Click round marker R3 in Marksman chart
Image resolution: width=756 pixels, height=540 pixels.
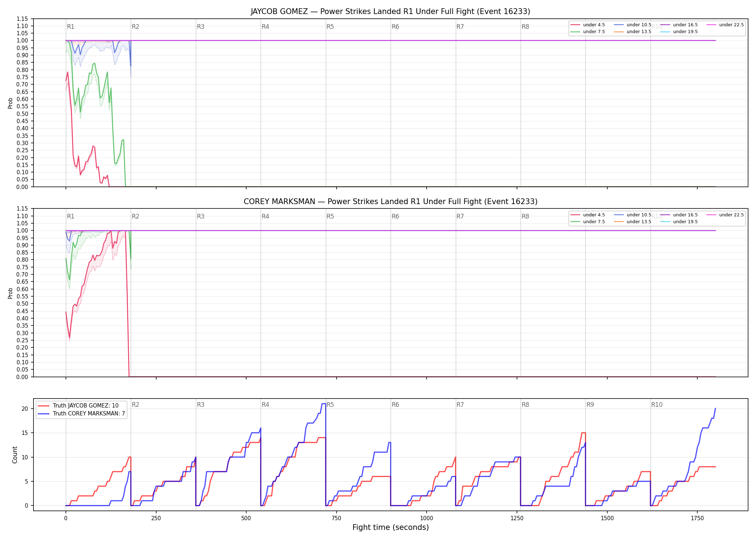(201, 216)
